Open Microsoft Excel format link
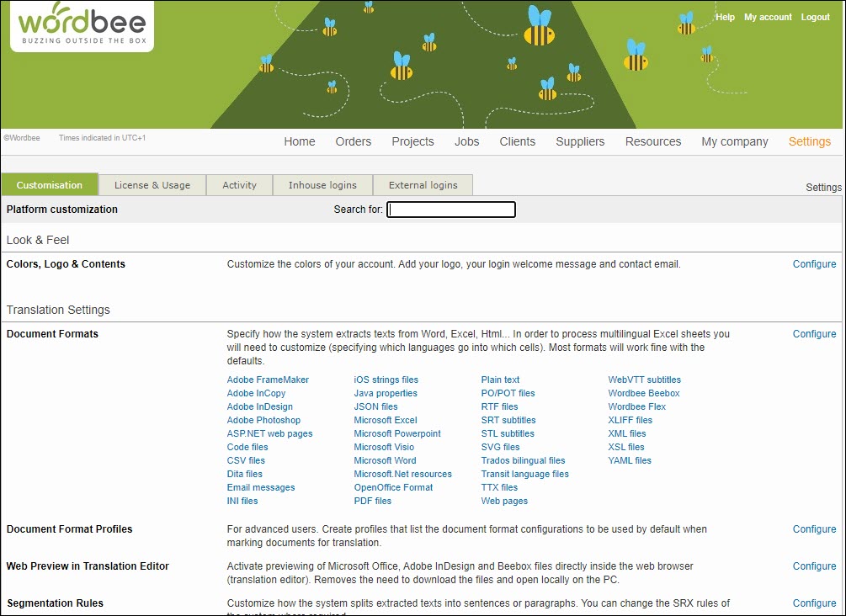The height and width of the screenshot is (616, 846). click(x=385, y=420)
